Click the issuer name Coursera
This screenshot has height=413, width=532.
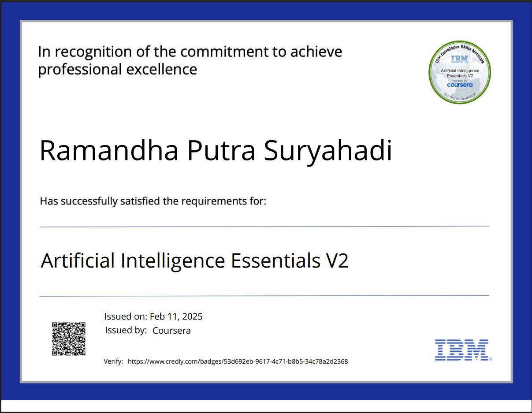coord(171,331)
